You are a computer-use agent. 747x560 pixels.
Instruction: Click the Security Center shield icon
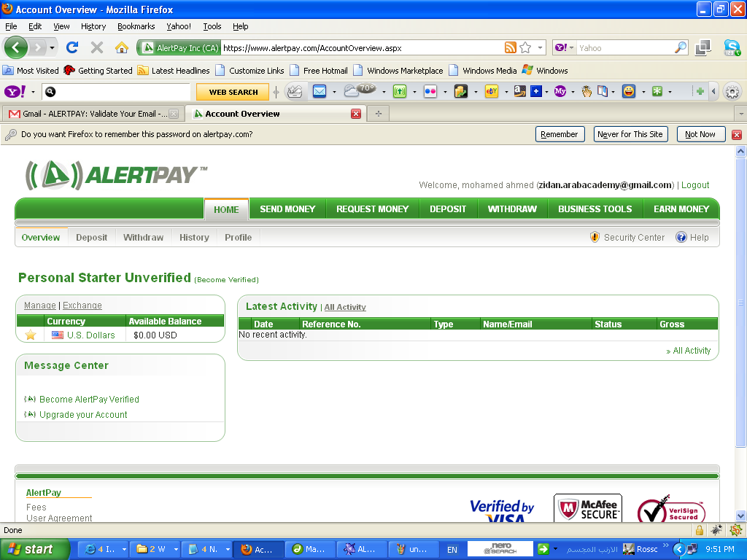coord(595,237)
